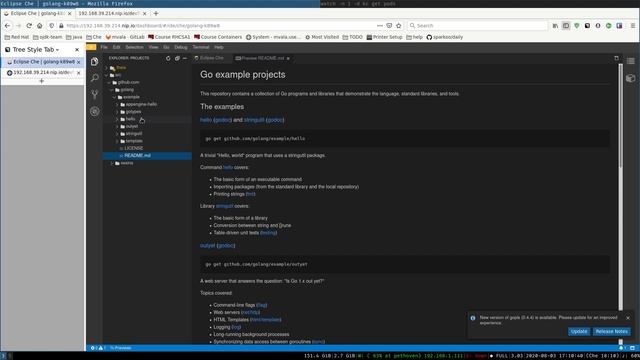Open the Explorer files icon in activity bar
Image resolution: width=640 pixels, height=360 pixels.
click(95, 62)
